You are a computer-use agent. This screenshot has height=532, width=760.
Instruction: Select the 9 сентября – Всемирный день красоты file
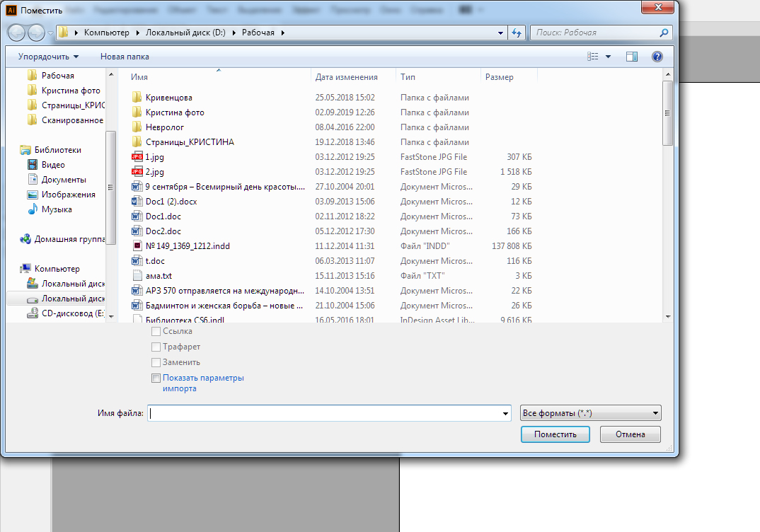click(225, 187)
